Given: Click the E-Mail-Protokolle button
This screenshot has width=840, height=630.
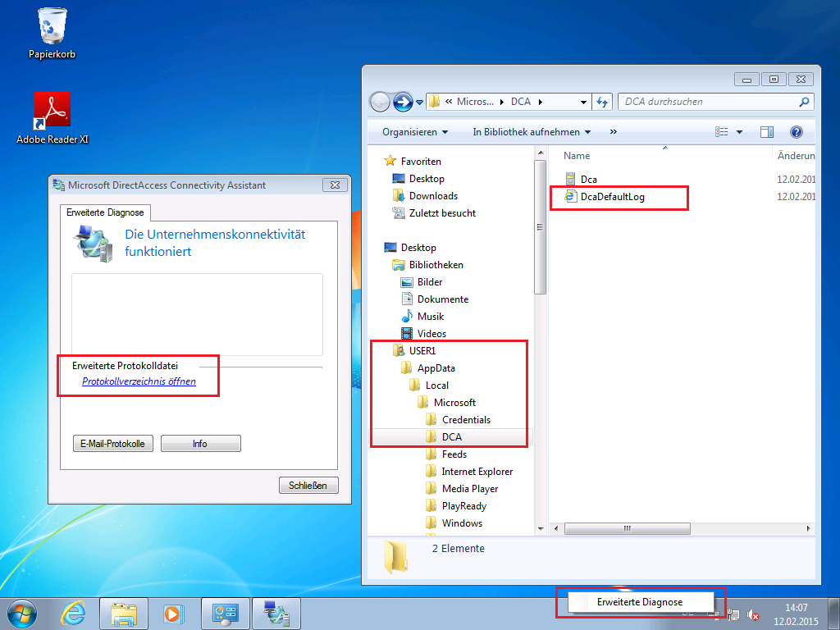Looking at the screenshot, I should point(113,444).
